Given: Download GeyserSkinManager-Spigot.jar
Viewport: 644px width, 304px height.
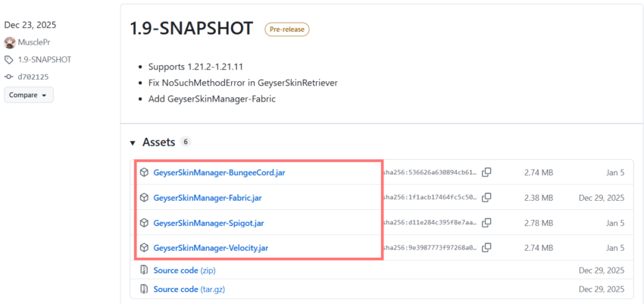Looking at the screenshot, I should click(x=208, y=223).
